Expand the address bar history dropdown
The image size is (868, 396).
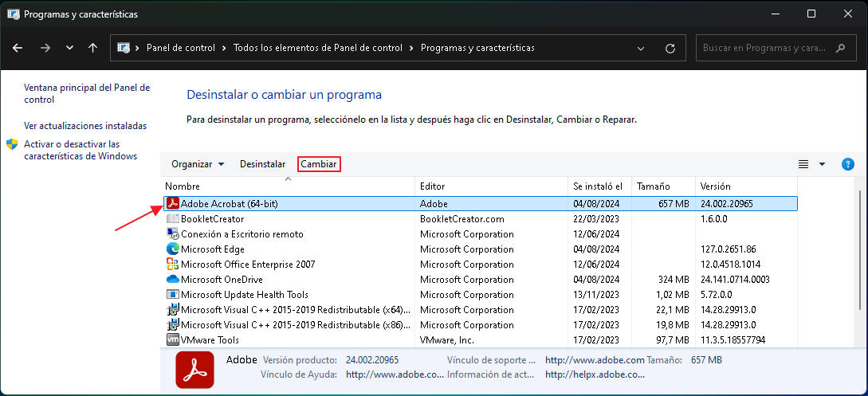click(x=641, y=48)
